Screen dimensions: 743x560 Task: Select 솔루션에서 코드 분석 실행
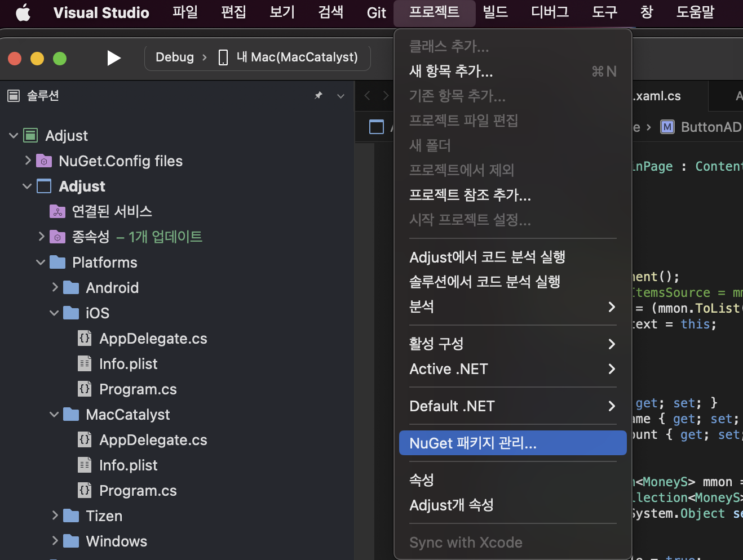tap(512, 282)
